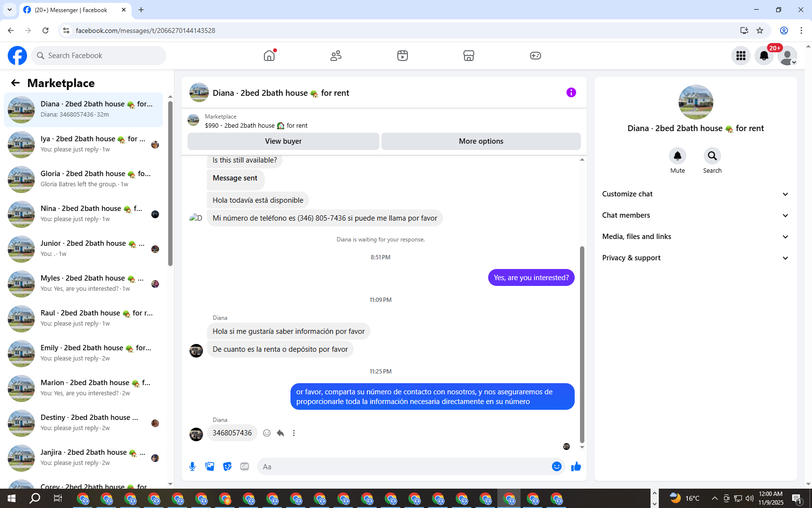Open Myles conversation in list
The image size is (812, 508).
(x=83, y=284)
